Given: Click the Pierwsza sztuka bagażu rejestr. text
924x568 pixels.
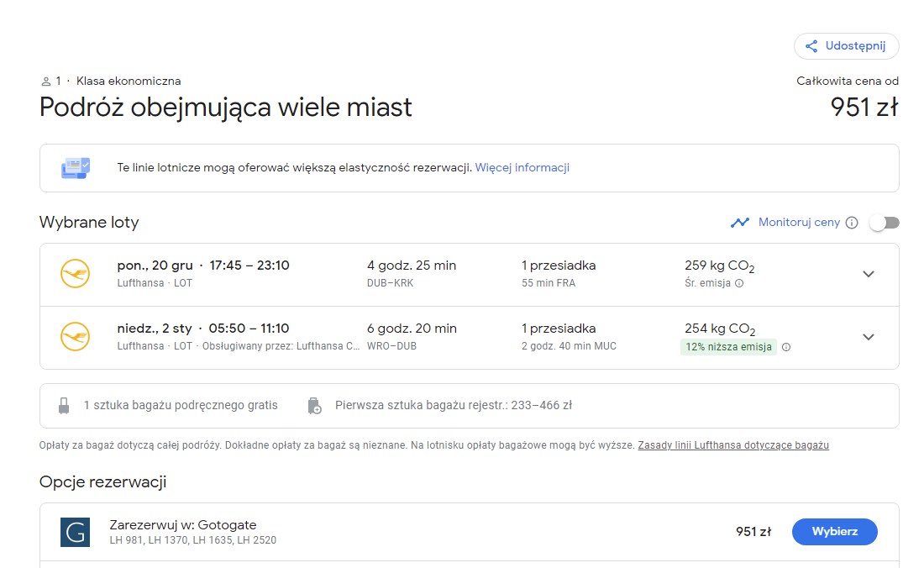Looking at the screenshot, I should pos(453,405).
